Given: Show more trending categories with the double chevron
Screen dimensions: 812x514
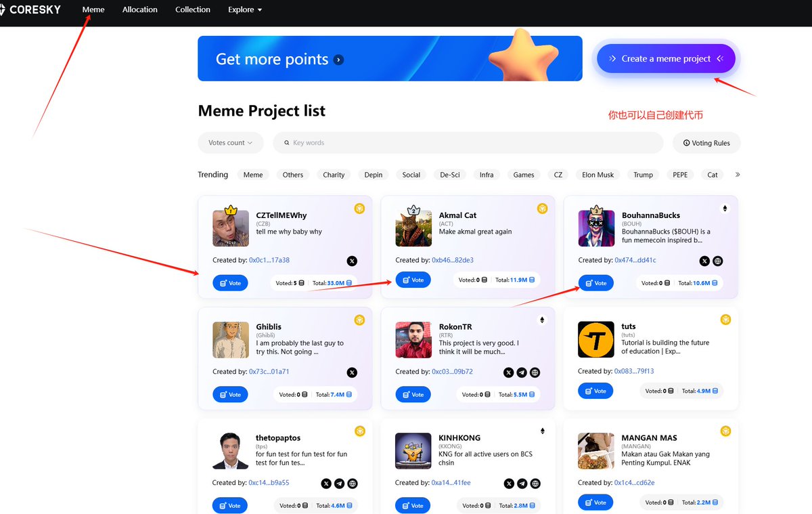Looking at the screenshot, I should (x=737, y=175).
